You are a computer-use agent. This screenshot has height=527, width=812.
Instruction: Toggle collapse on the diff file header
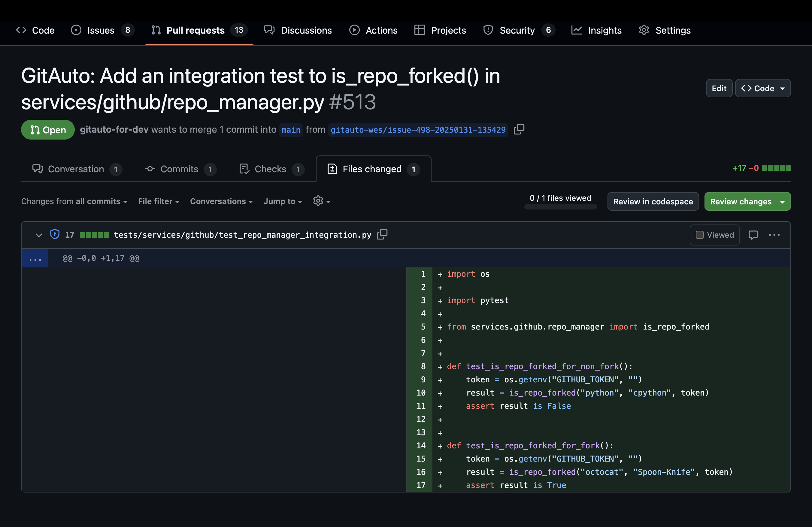click(37, 235)
